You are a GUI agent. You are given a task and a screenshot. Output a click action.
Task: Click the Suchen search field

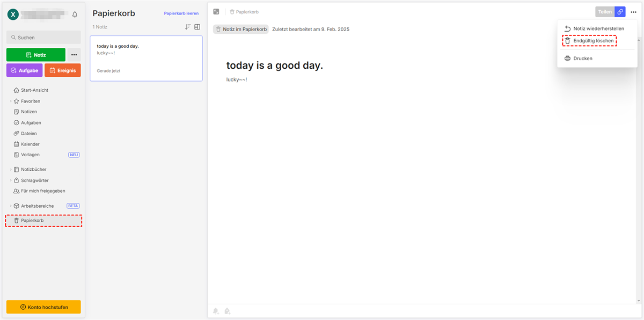click(43, 38)
